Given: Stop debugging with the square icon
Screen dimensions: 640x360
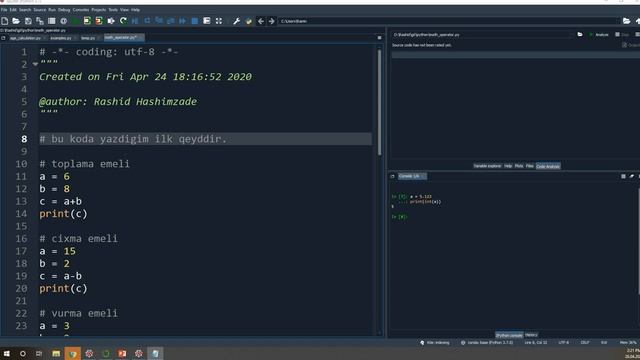Looking at the screenshot, I should point(195,21).
